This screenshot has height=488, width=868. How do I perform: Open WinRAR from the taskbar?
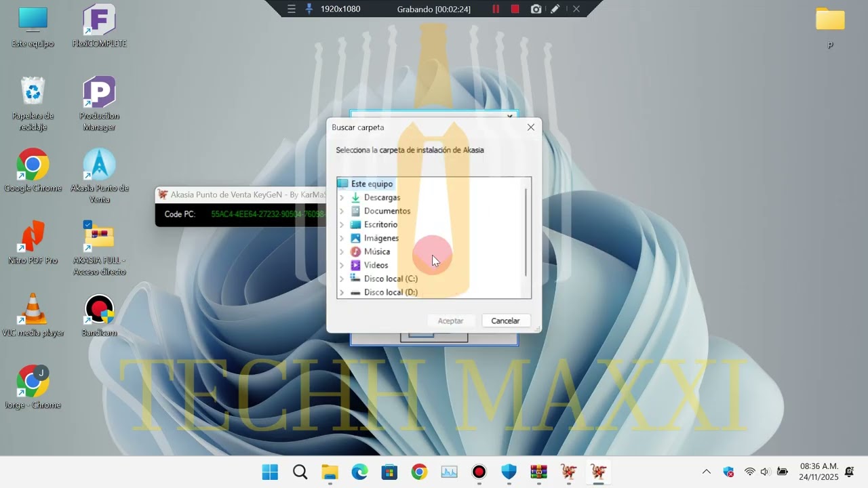click(538, 472)
